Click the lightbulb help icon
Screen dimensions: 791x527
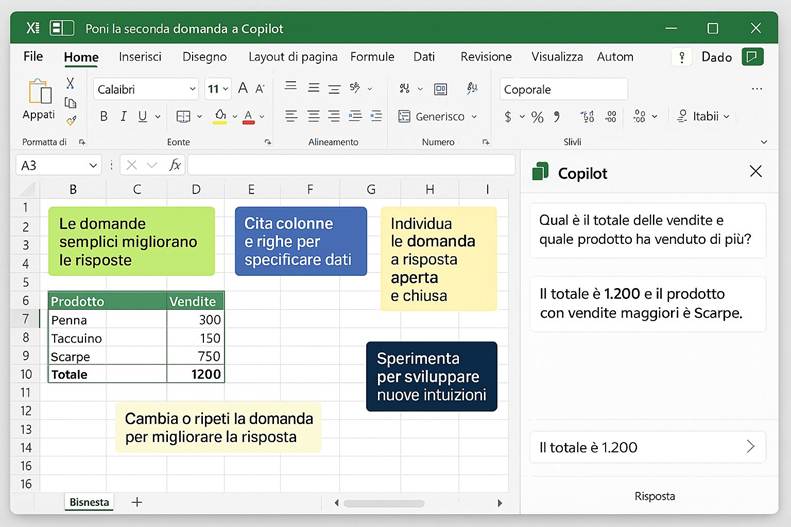[x=682, y=57]
